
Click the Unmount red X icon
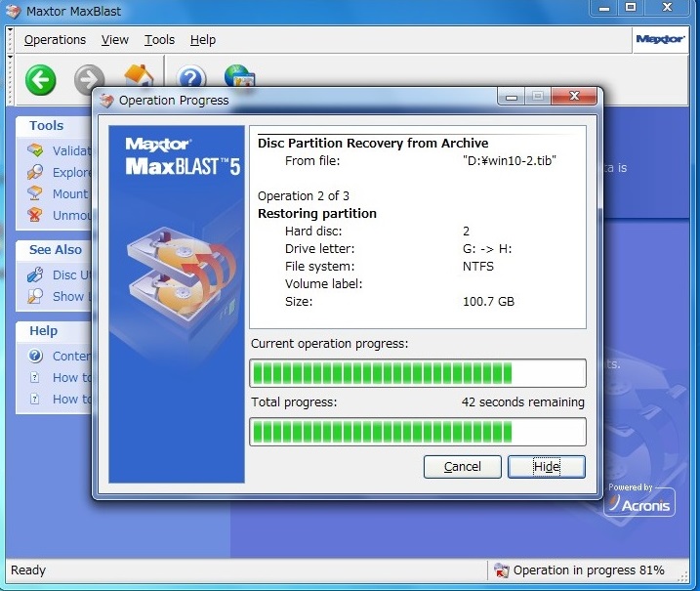(35, 215)
